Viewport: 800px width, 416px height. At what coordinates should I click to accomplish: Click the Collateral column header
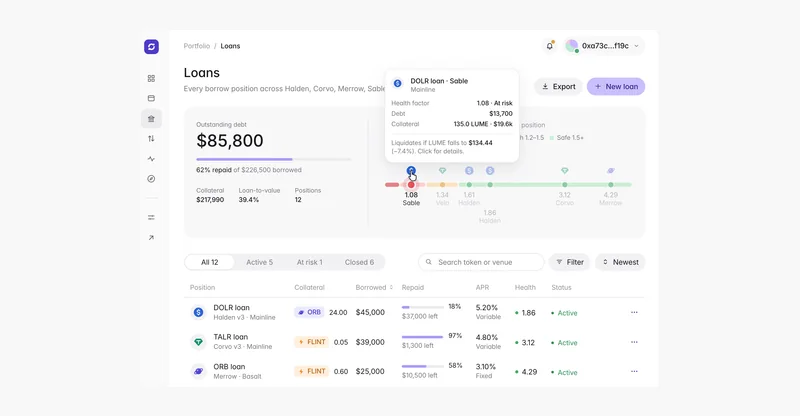coord(309,287)
